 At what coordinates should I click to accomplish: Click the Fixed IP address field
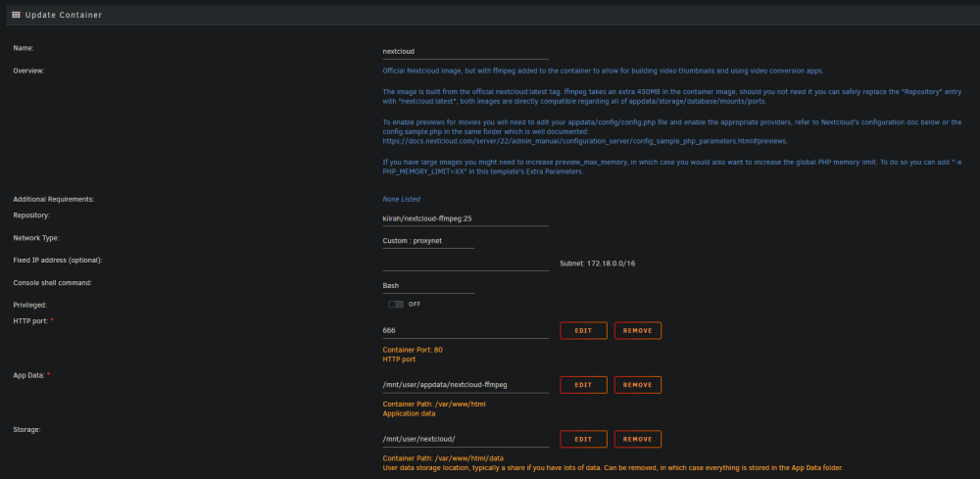[465, 263]
